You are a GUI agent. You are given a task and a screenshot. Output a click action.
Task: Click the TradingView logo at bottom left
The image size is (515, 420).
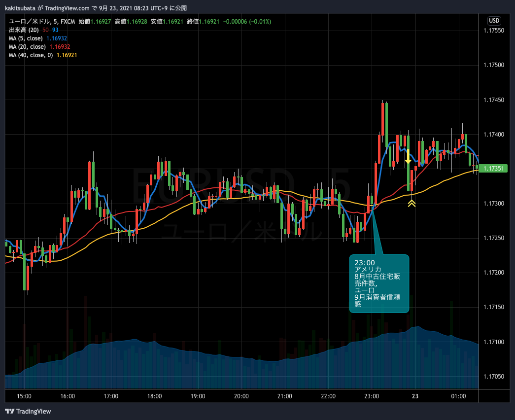pos(28,412)
